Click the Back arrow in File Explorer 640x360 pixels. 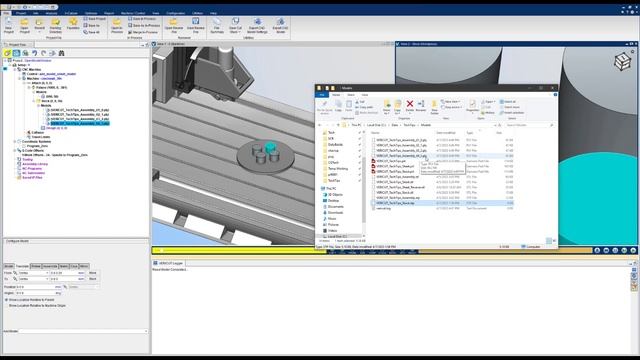coord(320,125)
